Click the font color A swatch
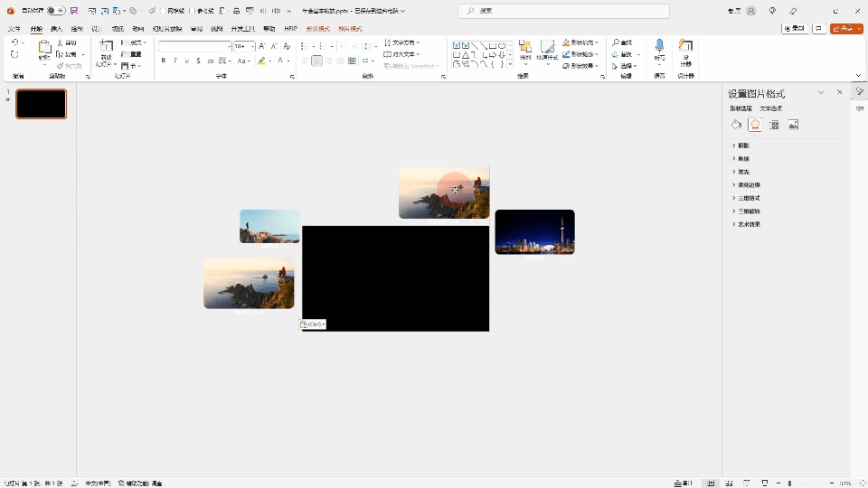 280,61
